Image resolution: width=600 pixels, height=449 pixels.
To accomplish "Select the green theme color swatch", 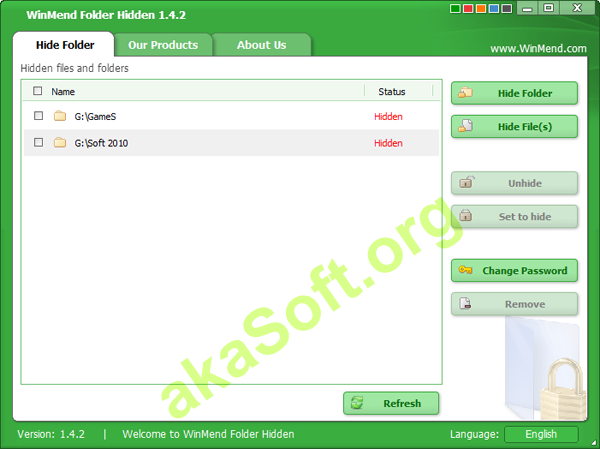I will point(455,8).
